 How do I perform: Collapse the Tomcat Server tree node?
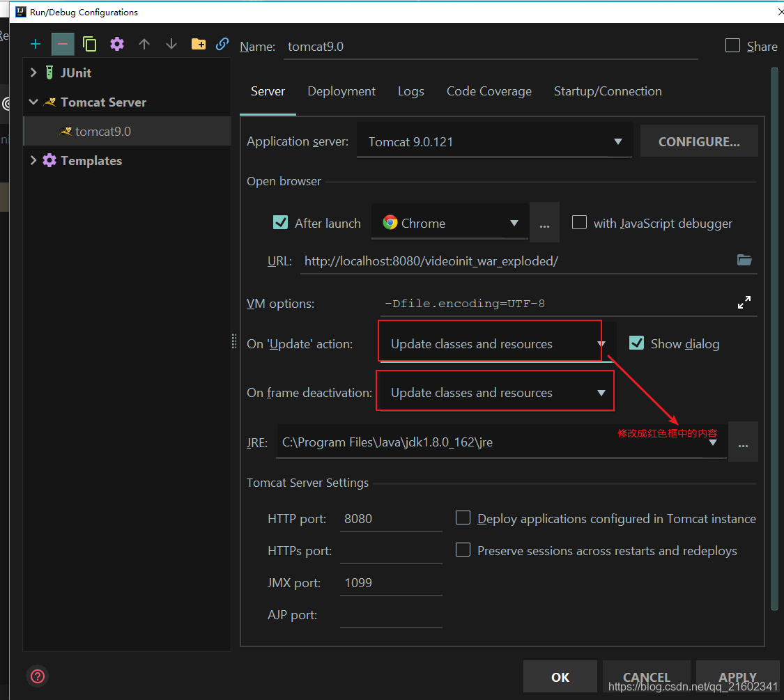33,102
